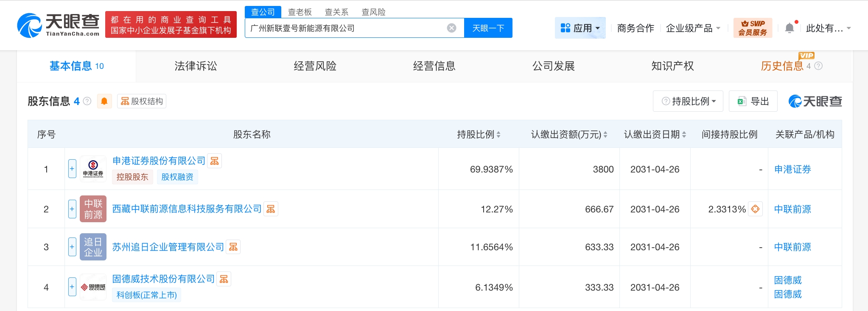Open the 法律诉讼 tab
The width and height of the screenshot is (868, 311).
(x=196, y=66)
